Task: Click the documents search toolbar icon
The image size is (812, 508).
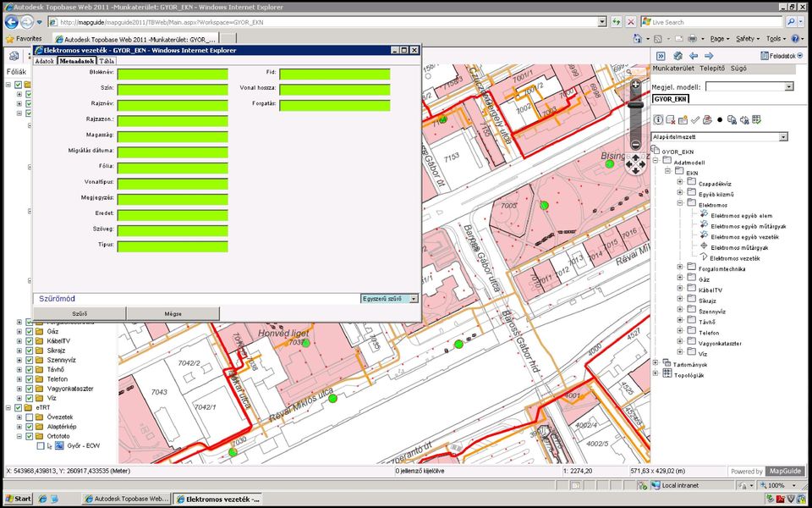Action: tap(732, 119)
